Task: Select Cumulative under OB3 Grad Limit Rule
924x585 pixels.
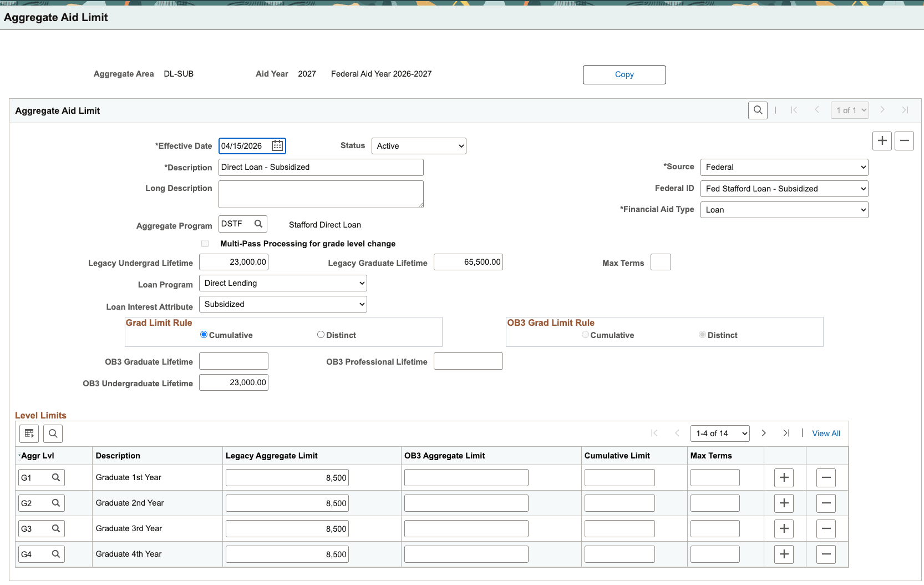Action: [585, 335]
